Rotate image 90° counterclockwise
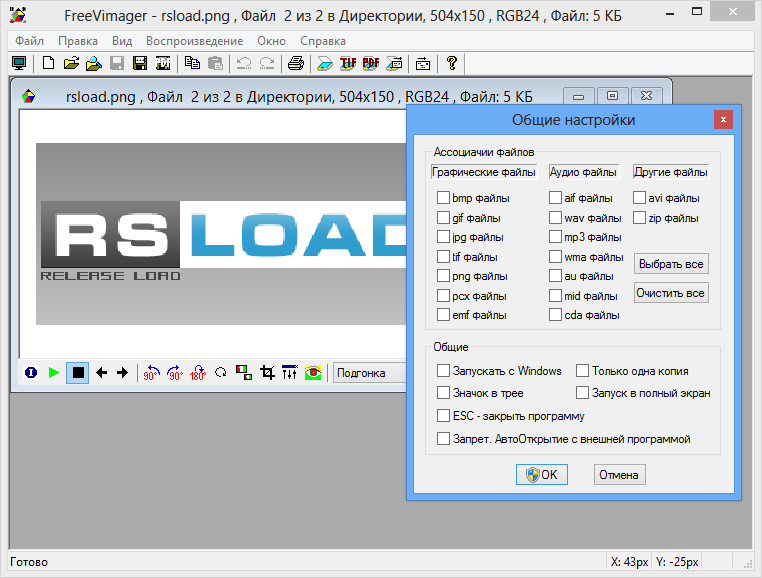 tap(151, 373)
